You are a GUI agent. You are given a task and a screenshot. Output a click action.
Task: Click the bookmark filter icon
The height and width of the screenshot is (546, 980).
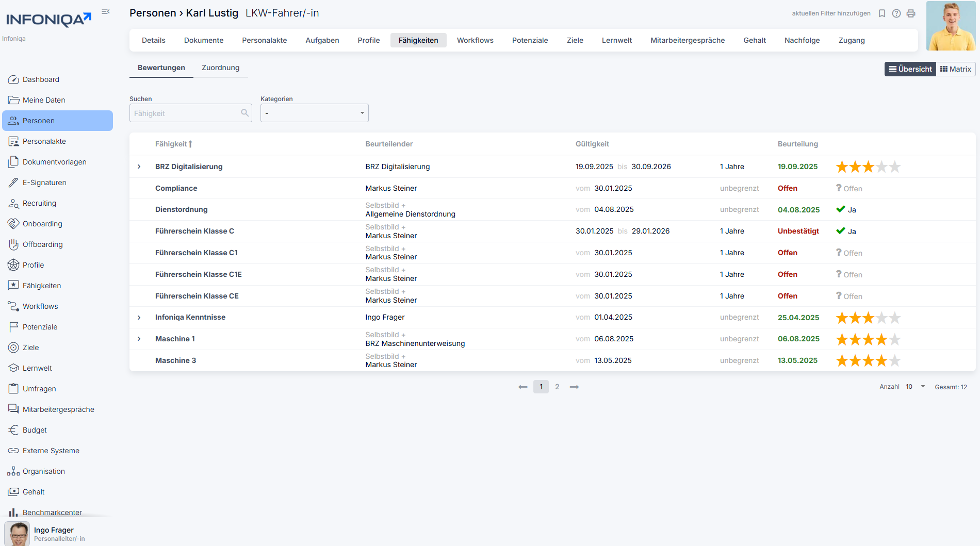pos(882,13)
